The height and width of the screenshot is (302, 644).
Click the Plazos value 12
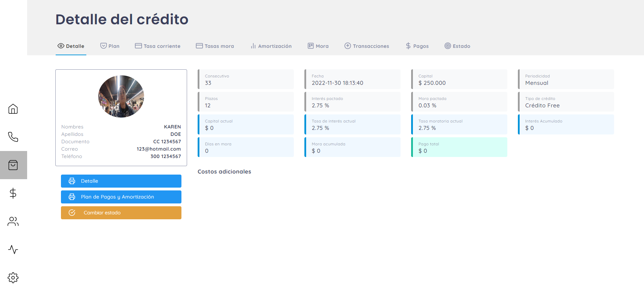[x=208, y=106]
